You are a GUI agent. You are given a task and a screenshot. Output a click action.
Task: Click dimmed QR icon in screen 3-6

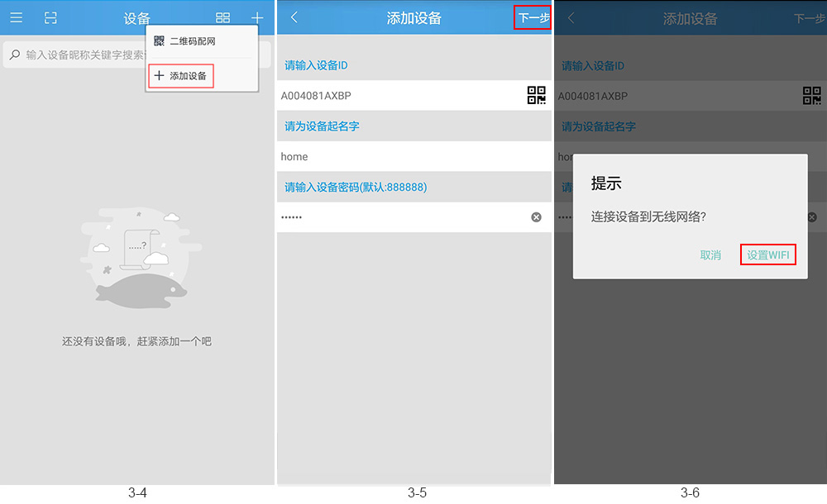(812, 96)
